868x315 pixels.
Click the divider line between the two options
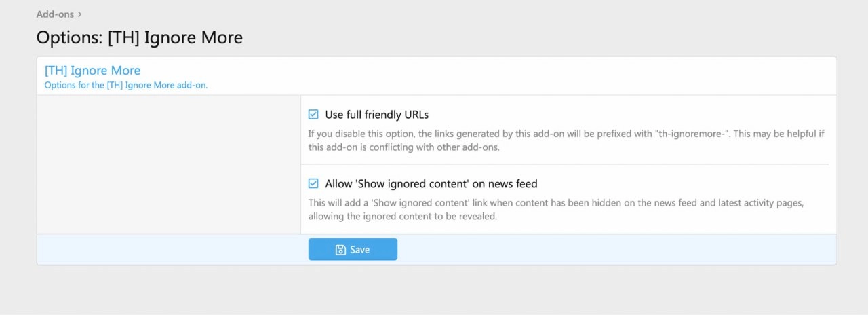tap(564, 164)
